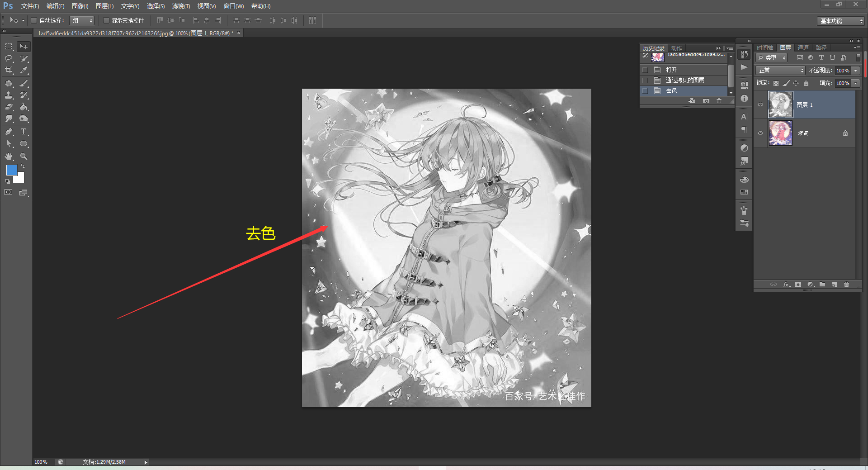Click the white background color swatch
Screen dimensions: 868x470
point(20,179)
